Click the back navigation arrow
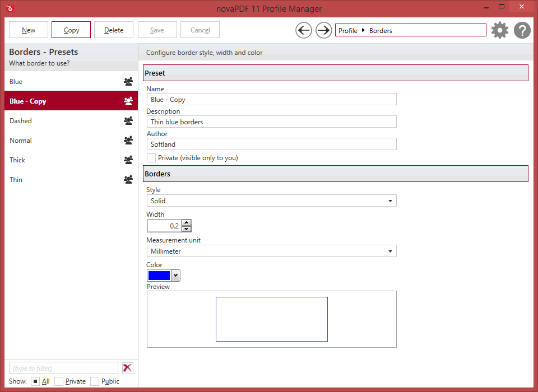This screenshot has height=392, width=538. click(x=304, y=31)
